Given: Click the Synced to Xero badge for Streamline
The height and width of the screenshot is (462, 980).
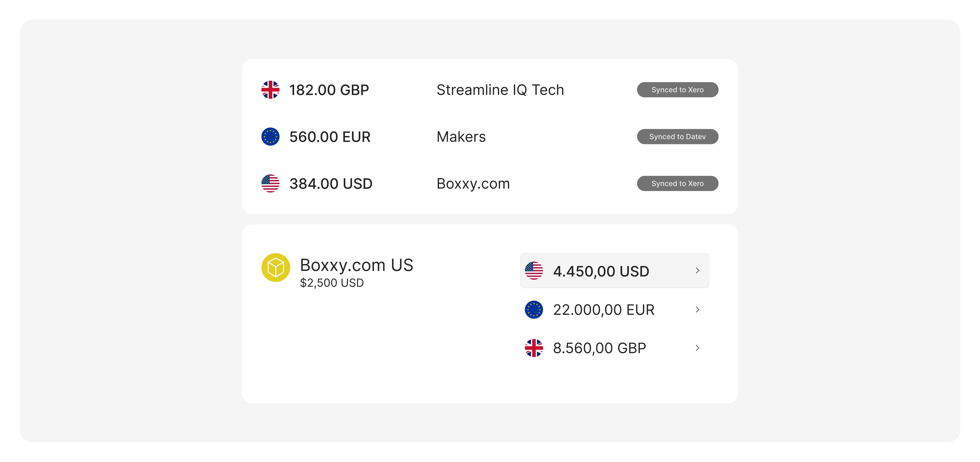Looking at the screenshot, I should (677, 90).
